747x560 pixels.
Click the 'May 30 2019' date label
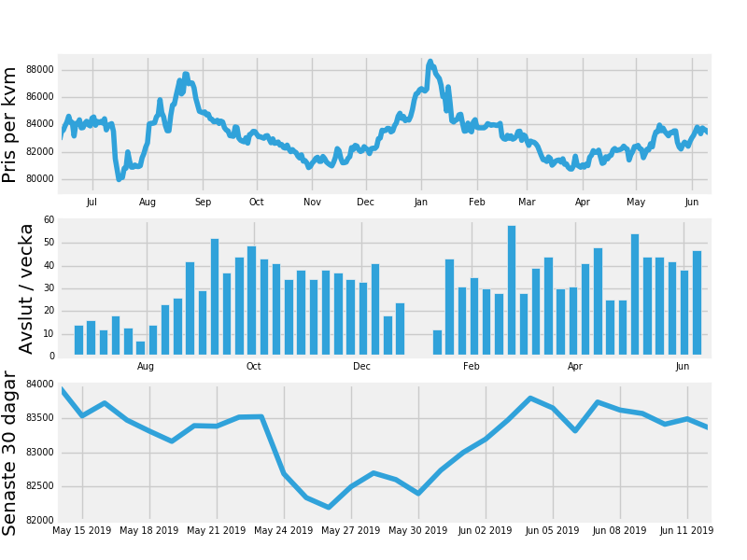(417, 530)
